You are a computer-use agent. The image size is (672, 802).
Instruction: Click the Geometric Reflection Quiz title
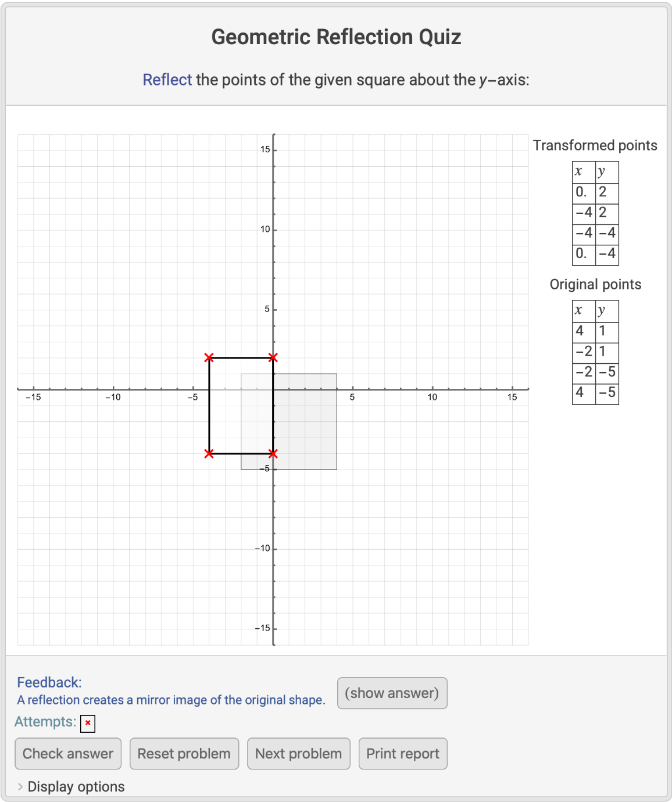point(336,37)
